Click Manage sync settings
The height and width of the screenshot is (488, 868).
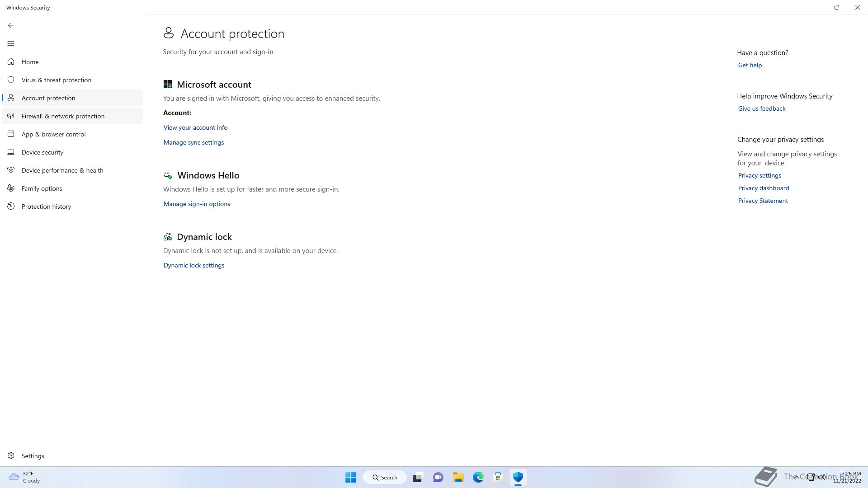(x=193, y=142)
